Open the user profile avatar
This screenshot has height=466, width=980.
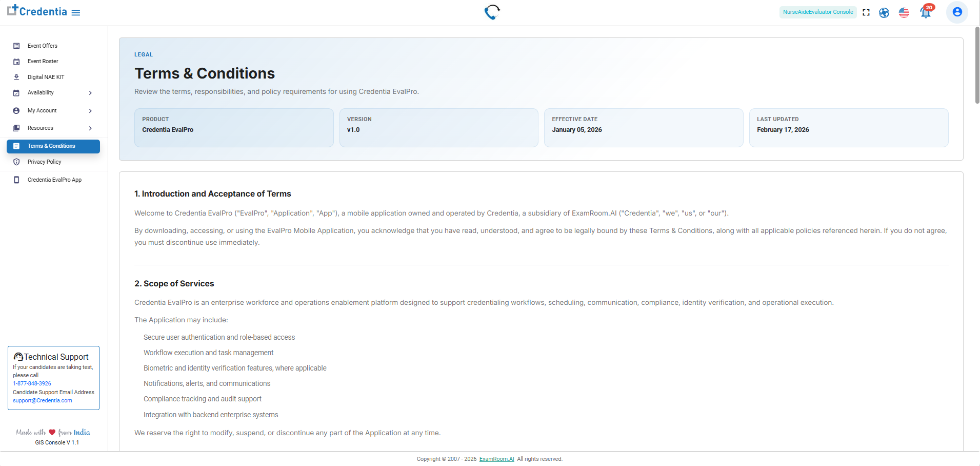coord(957,12)
